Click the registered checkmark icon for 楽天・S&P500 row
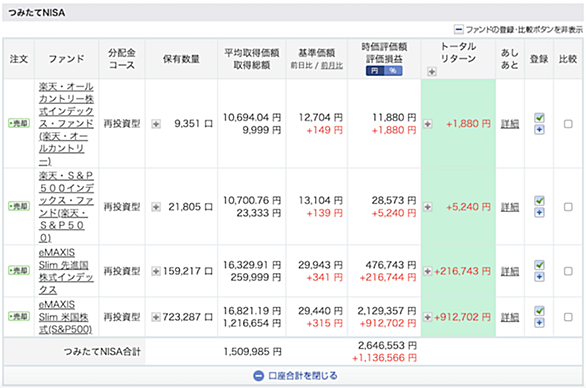 pyautogui.click(x=539, y=201)
